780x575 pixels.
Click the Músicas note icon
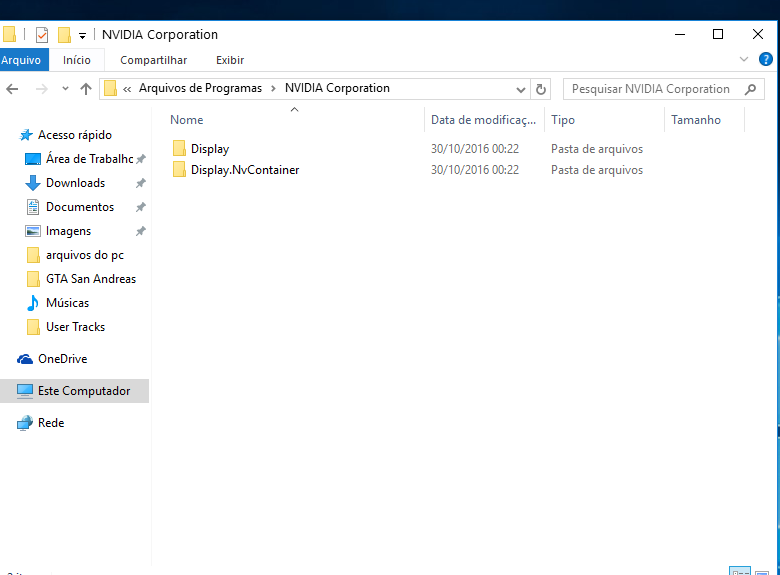33,303
